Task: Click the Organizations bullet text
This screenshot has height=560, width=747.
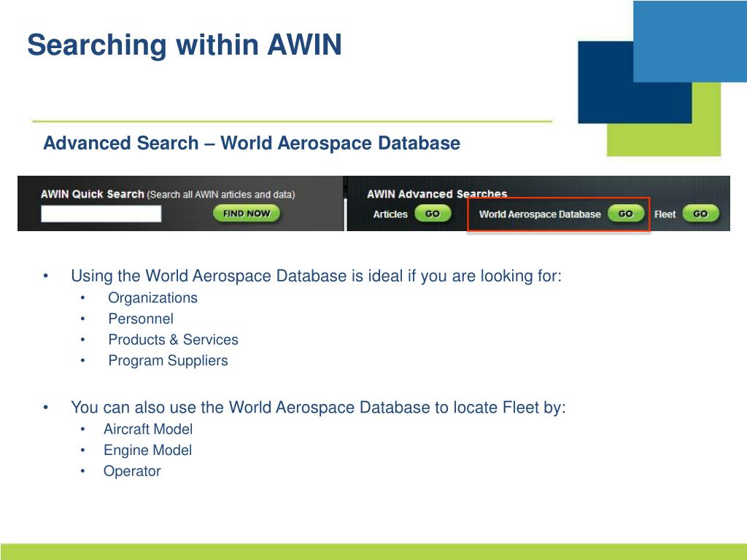Action: (152, 298)
